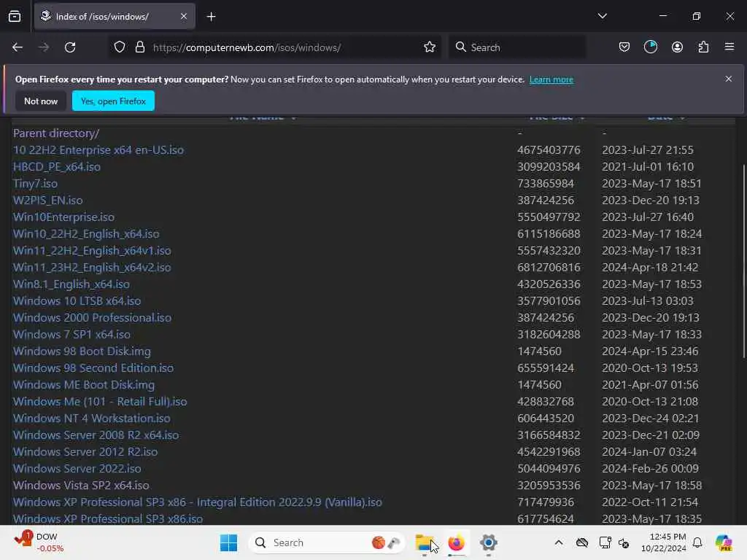Show hidden system tray icons

tap(559, 542)
